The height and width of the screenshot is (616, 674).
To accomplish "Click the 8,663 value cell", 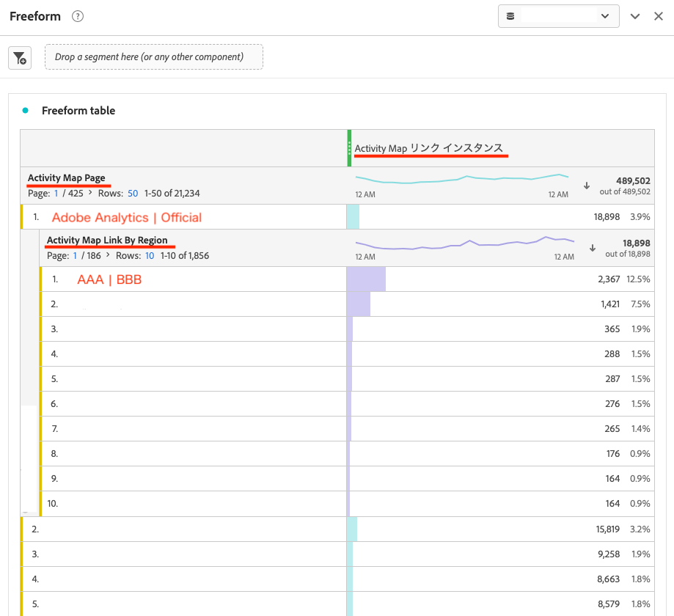I will [x=609, y=579].
